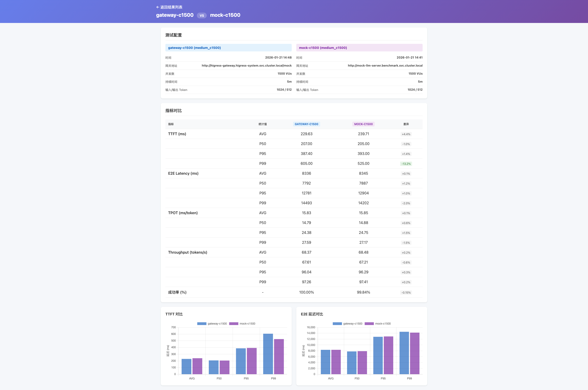Image resolution: width=588 pixels, height=390 pixels.
Task: Click the 差异 column header
Action: click(x=406, y=124)
